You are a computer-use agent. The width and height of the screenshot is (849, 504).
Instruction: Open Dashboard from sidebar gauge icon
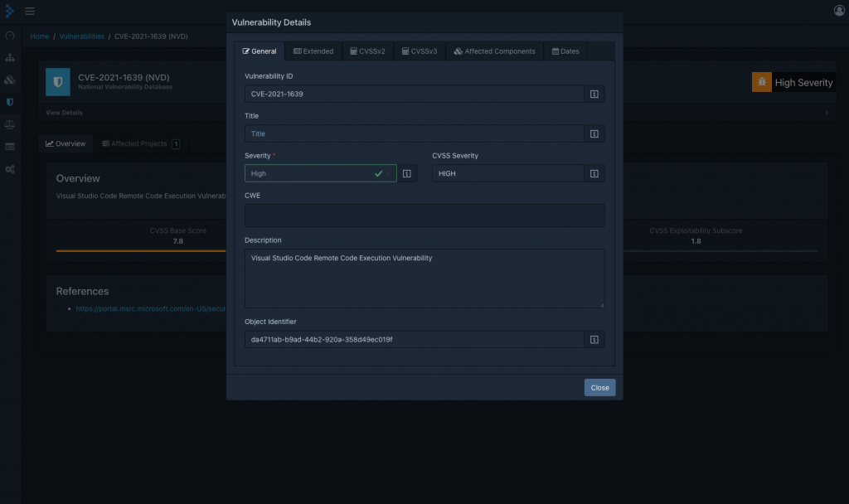click(x=10, y=36)
